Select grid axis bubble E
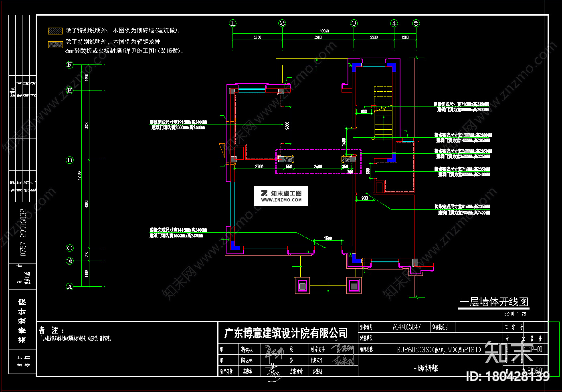562x392 pixels. coord(70,90)
